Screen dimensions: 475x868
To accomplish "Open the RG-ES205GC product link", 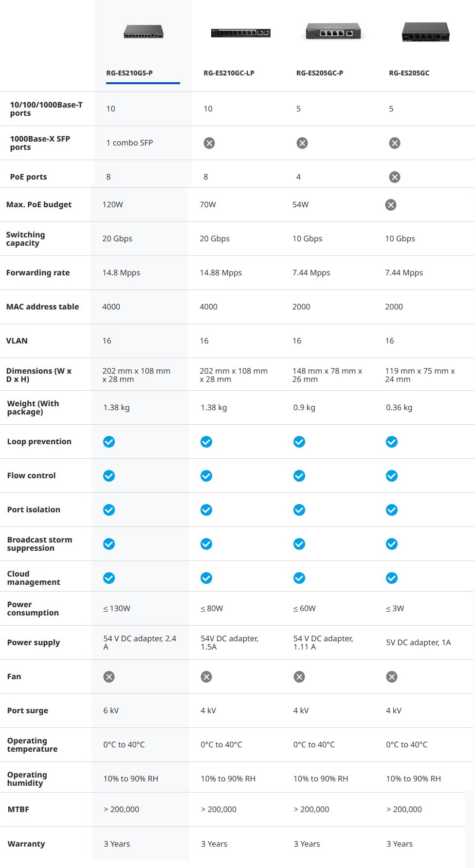I will [x=409, y=73].
